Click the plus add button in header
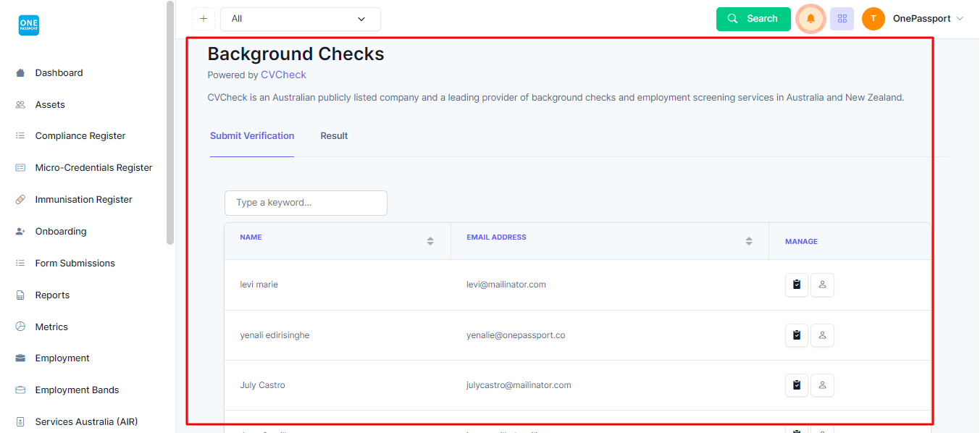 [x=204, y=19]
